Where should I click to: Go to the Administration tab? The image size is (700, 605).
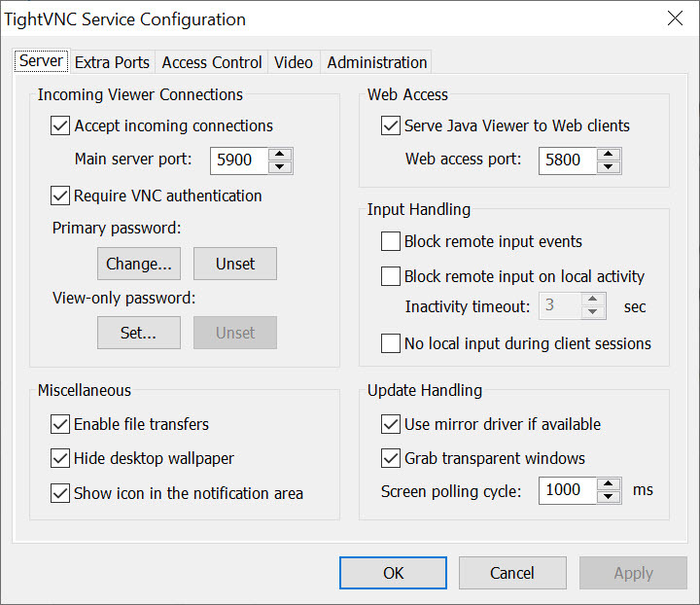point(377,62)
